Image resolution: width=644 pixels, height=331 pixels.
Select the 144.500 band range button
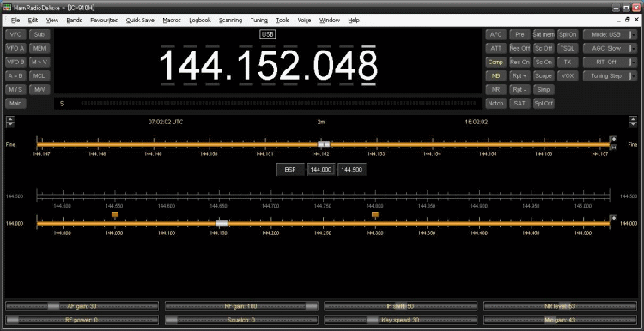point(351,170)
